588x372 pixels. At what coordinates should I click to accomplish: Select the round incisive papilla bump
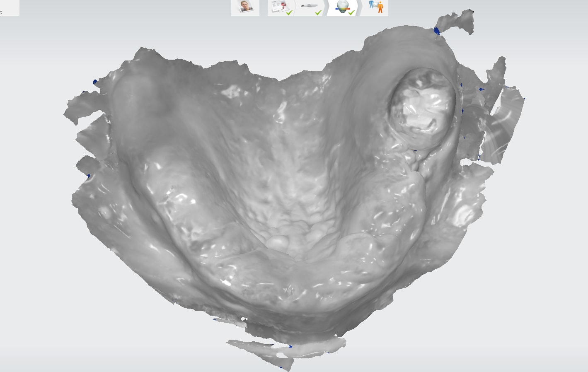(x=277, y=242)
